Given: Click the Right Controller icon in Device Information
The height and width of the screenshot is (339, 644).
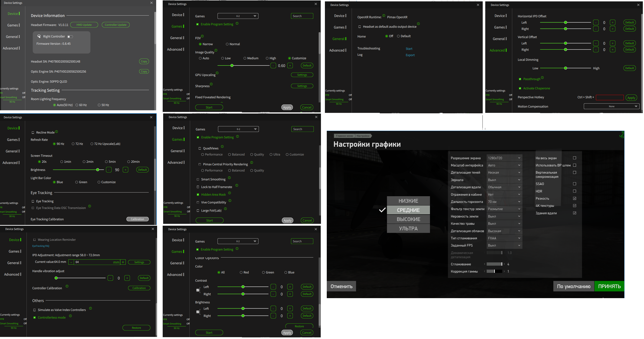Looking at the screenshot, I should pyautogui.click(x=39, y=36).
